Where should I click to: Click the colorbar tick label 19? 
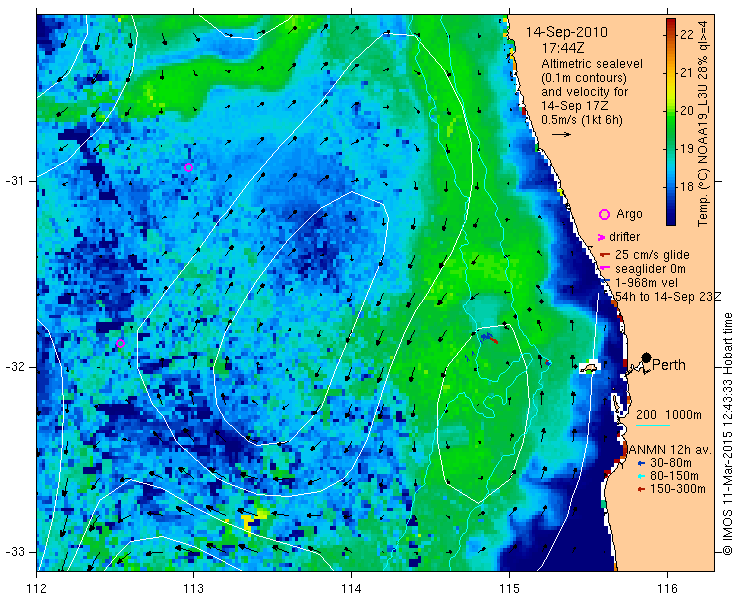click(687, 149)
